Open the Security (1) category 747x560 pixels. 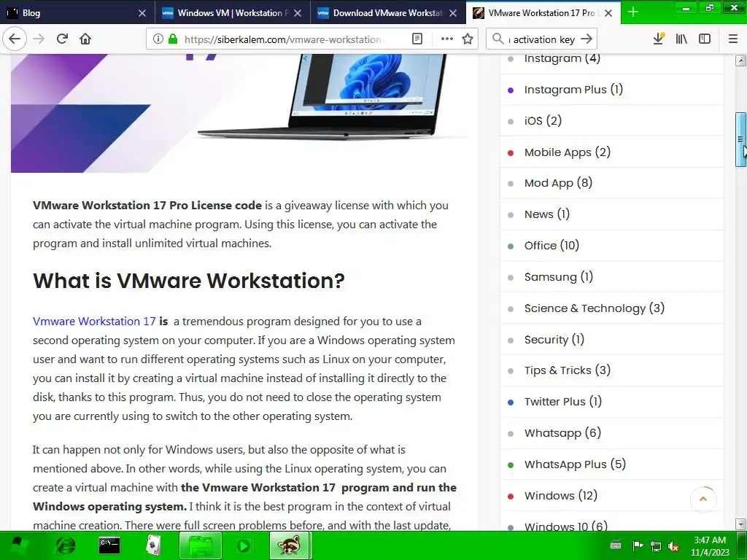point(554,340)
